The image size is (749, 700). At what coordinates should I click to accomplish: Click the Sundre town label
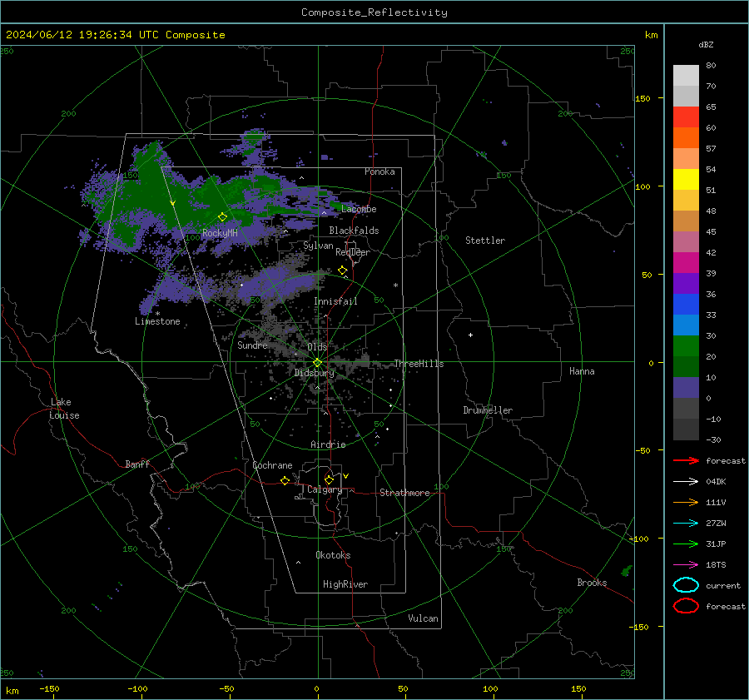252,345
